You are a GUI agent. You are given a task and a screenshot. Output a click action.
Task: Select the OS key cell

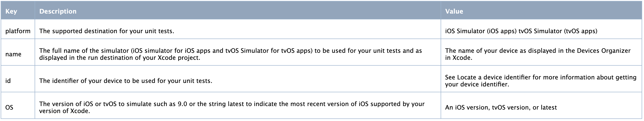coord(18,107)
